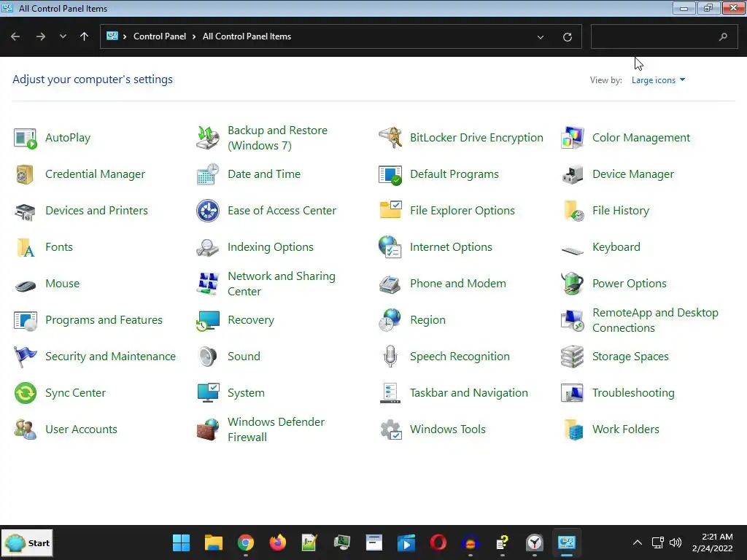The width and height of the screenshot is (747, 560).
Task: Open Firefox from the taskbar
Action: 277,542
